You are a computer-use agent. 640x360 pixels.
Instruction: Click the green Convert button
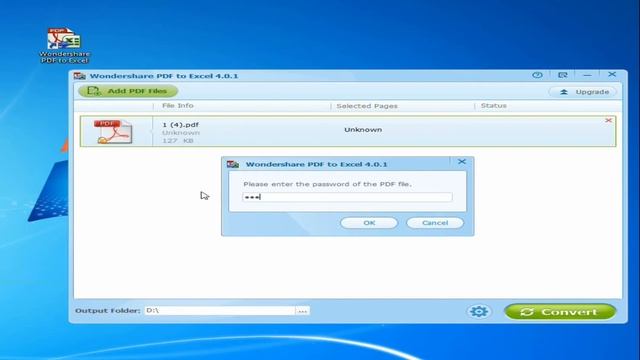(x=560, y=312)
